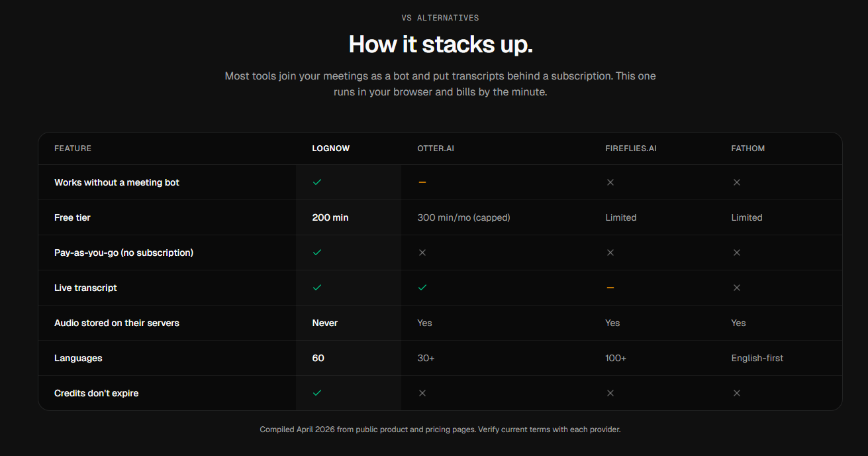
Task: Click the "200 min" free tier value
Action: [x=330, y=217]
